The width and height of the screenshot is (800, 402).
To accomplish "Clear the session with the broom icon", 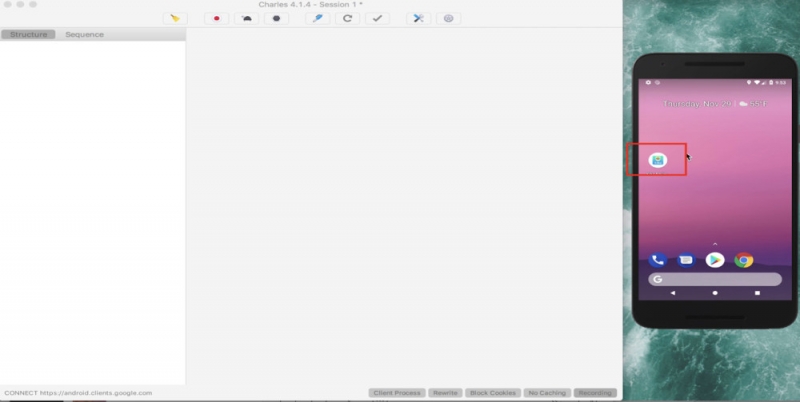I will [175, 18].
